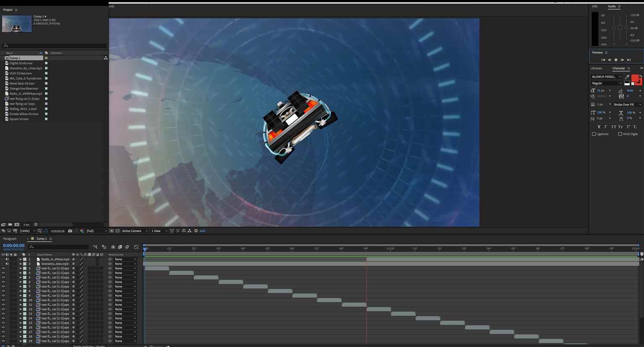
Task: Click the fast previews icon in viewer bar
Action: click(178, 231)
